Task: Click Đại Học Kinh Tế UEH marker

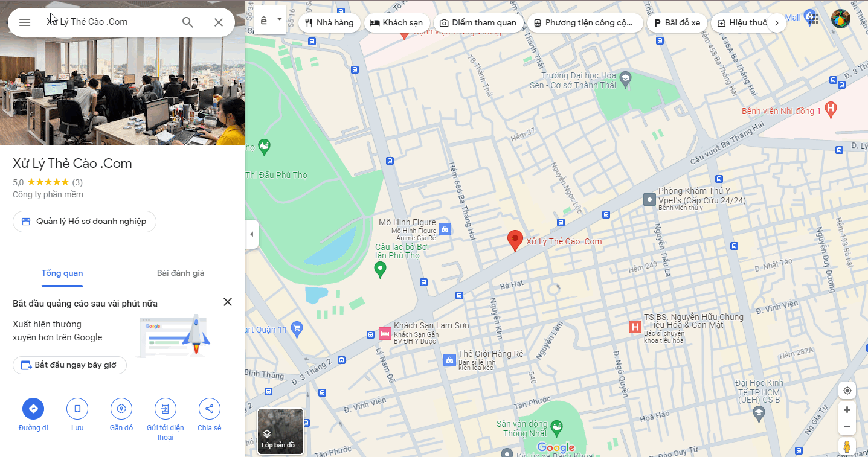Action: click(759, 414)
